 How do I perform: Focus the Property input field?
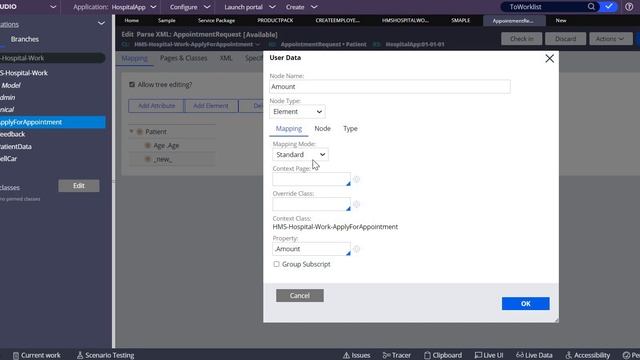tap(311, 249)
